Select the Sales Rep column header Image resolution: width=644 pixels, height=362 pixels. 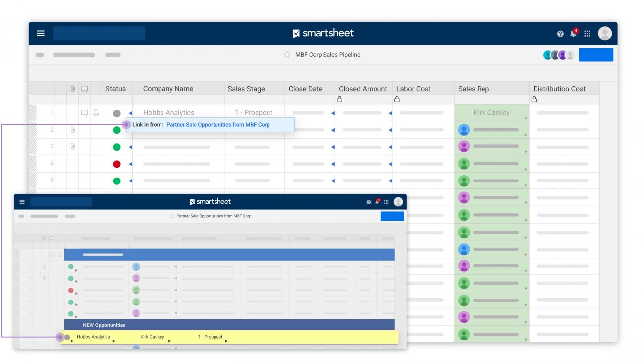point(474,89)
